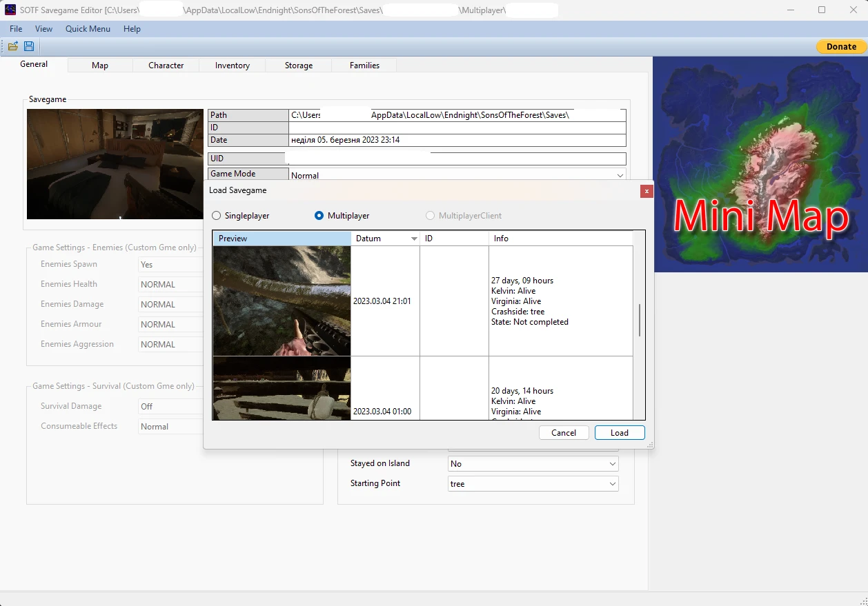This screenshot has width=868, height=606.
Task: Click the UID input field
Action: pyautogui.click(x=455, y=159)
